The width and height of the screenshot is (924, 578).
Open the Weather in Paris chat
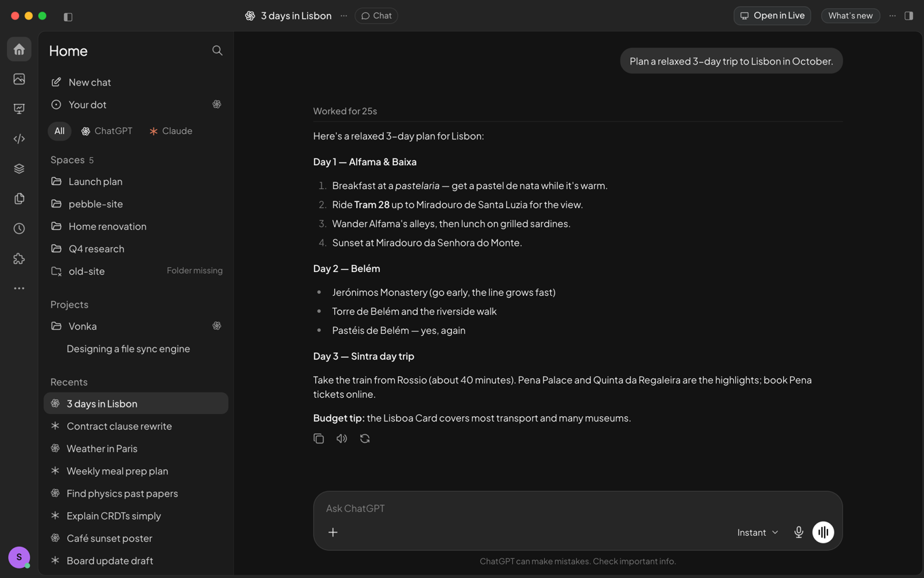(136, 449)
